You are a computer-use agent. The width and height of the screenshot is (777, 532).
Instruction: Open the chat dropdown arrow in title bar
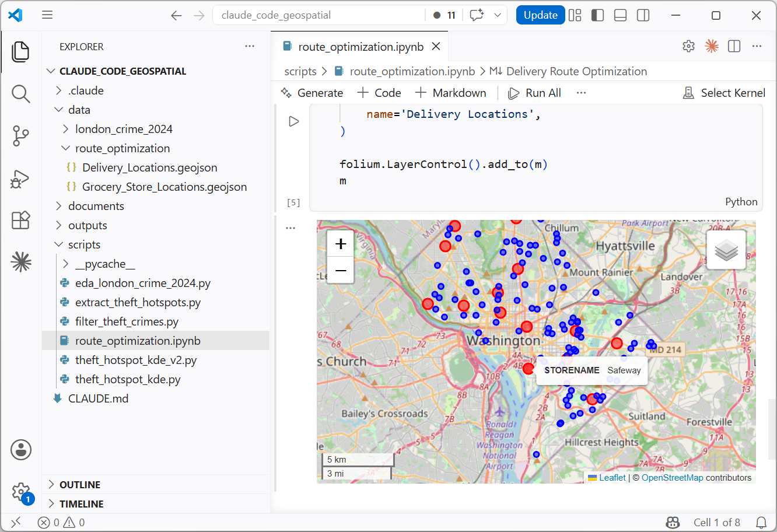point(498,15)
